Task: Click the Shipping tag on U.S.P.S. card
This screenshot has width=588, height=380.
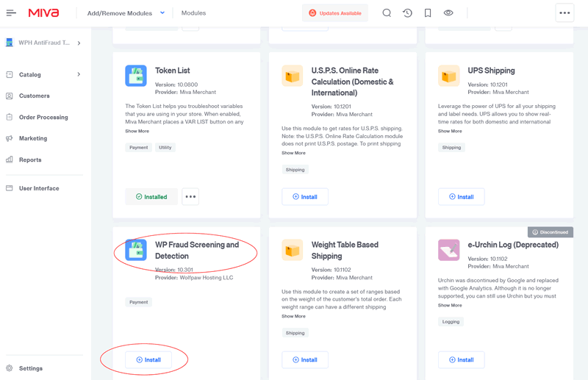Action: point(295,170)
